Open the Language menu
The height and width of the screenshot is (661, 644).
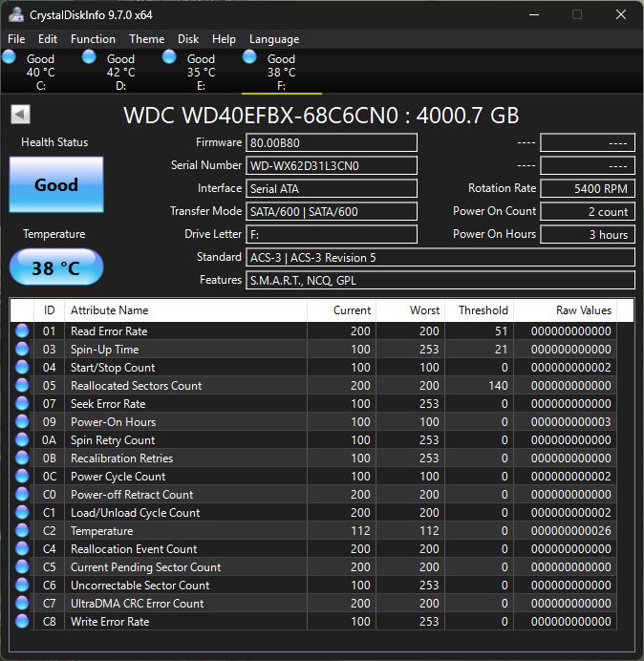click(x=274, y=39)
